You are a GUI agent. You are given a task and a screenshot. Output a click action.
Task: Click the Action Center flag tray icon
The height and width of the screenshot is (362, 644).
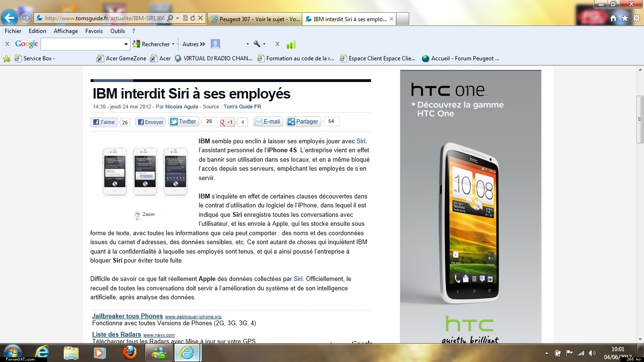coord(570,353)
